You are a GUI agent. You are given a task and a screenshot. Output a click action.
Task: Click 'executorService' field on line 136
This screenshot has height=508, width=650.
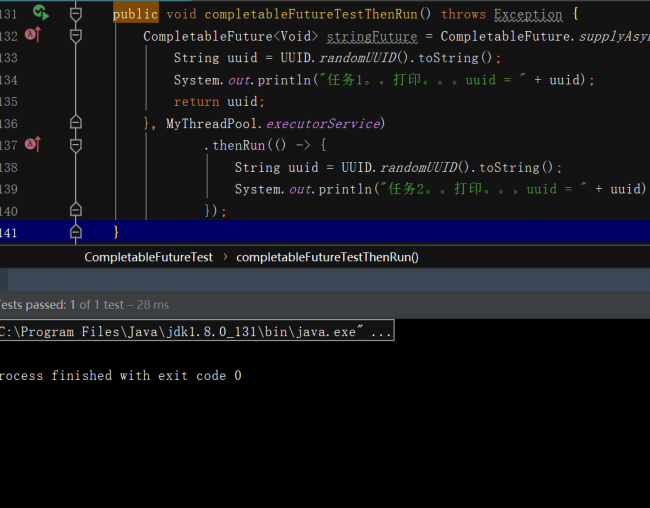point(323,124)
